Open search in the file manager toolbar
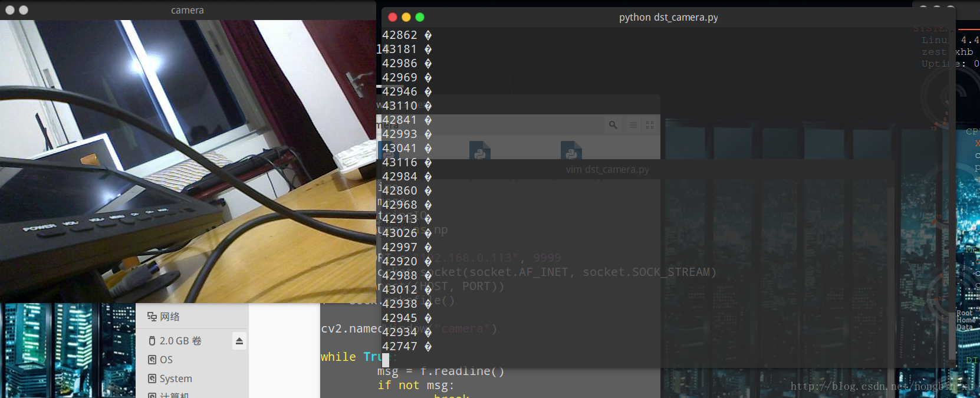Image resolution: width=980 pixels, height=398 pixels. pyautogui.click(x=613, y=125)
